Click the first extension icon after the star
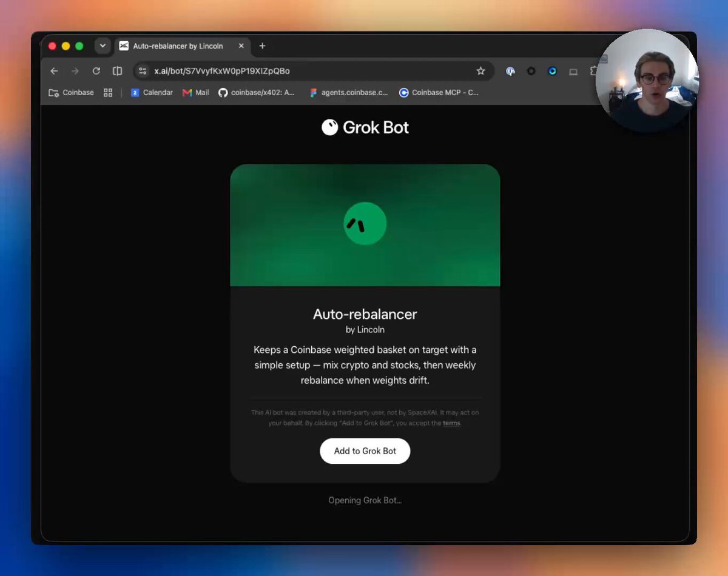728x576 pixels. click(x=511, y=71)
